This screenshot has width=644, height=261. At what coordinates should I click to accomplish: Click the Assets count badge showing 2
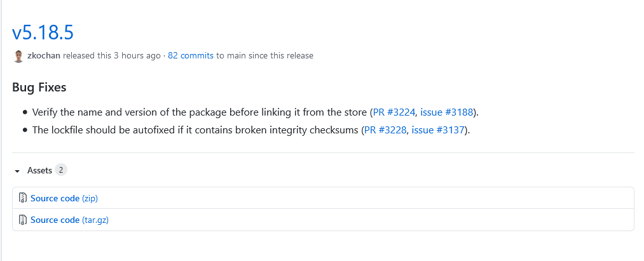(61, 170)
